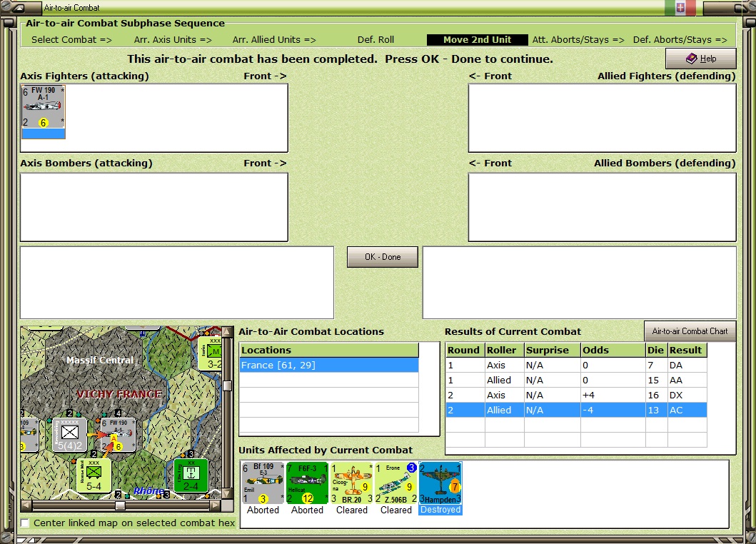Click the FW 190 counter on map

pos(118,435)
